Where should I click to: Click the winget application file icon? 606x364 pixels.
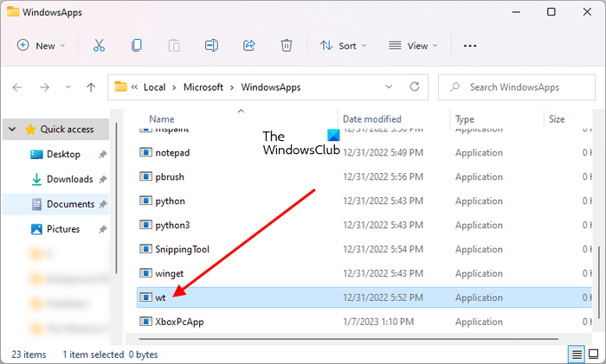145,273
